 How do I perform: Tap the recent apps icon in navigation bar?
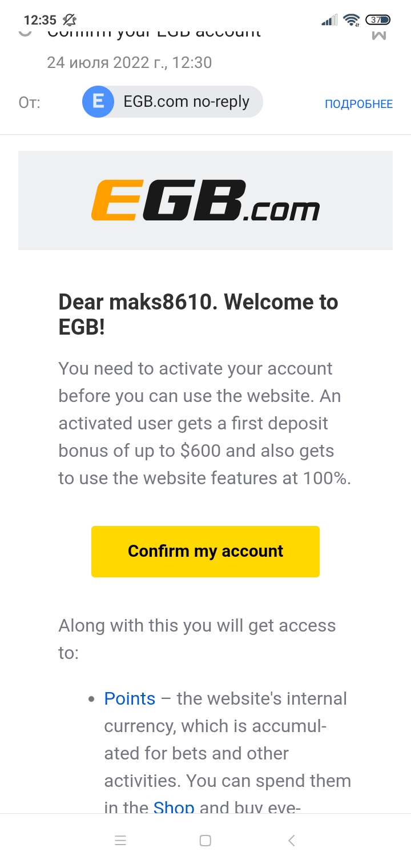120,840
